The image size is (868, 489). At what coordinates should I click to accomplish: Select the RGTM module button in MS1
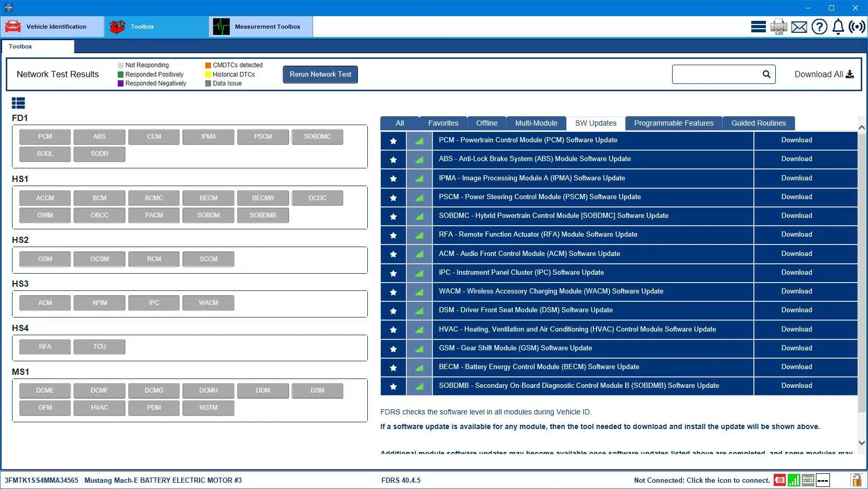(208, 408)
